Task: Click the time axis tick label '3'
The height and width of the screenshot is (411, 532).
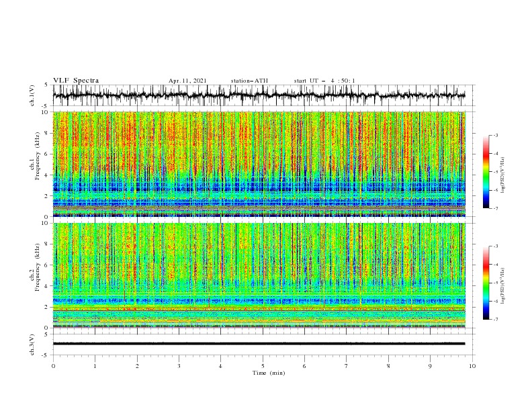Action: point(179,366)
